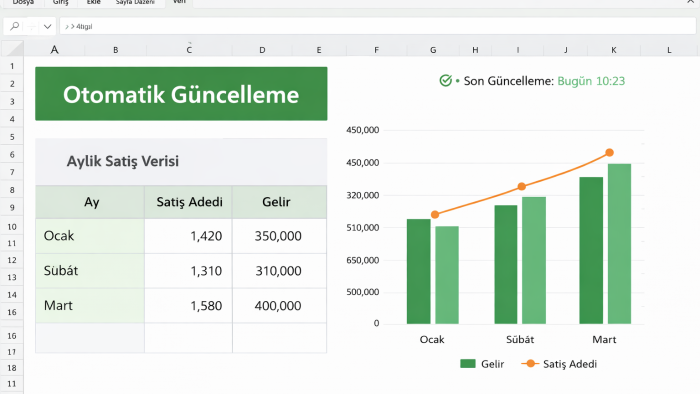Screen dimensions: 700x394
Task: Click the Satiş Adedi legend label in chart
Action: 570,364
